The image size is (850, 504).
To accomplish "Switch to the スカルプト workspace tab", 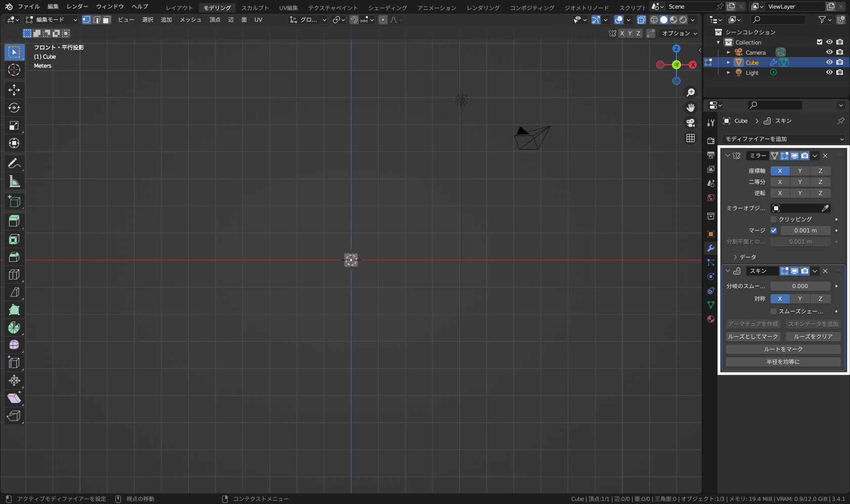I will pyautogui.click(x=255, y=8).
